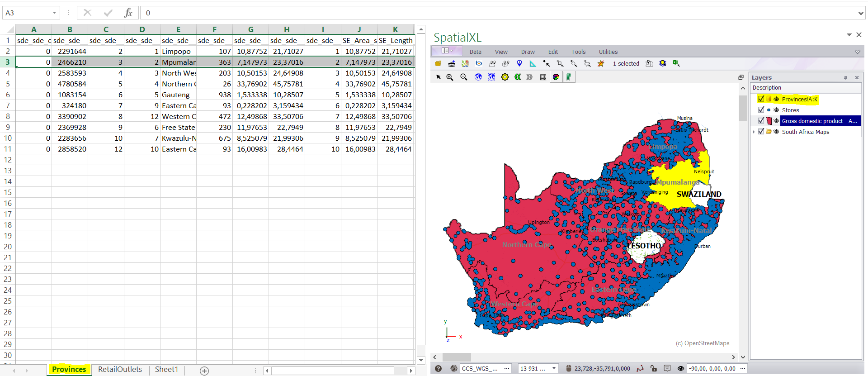Screen dimensions: 868x376
Task: Open the SpatialXL pane options dropdown arrow
Action: (849, 35)
